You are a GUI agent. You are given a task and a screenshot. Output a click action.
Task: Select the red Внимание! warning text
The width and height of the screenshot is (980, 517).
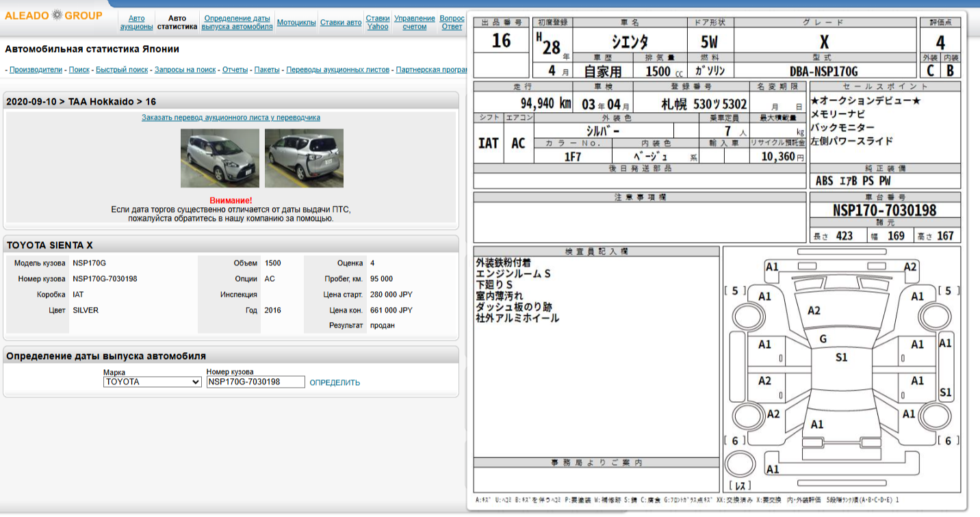[x=231, y=200]
